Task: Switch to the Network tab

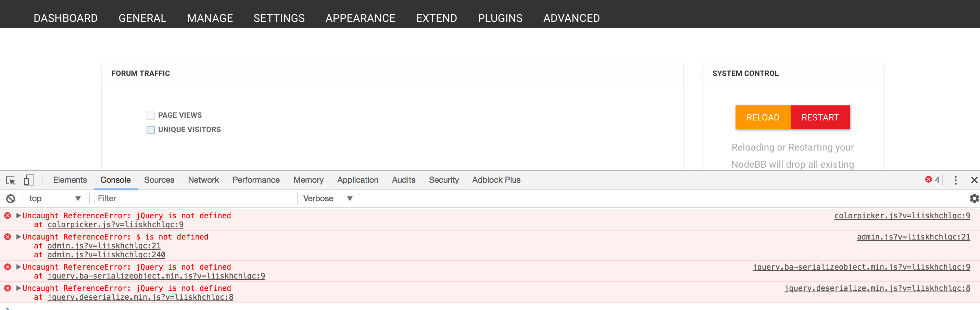Action: [x=203, y=180]
